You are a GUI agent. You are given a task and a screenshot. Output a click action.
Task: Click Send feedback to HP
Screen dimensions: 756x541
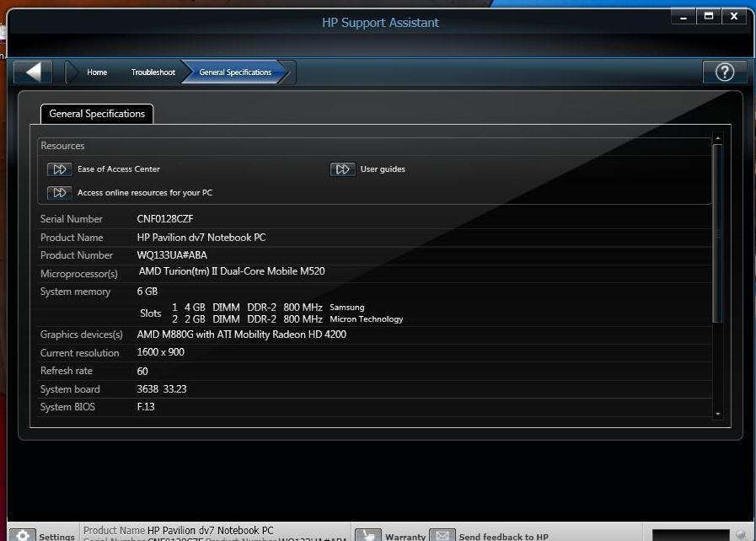pos(503,537)
